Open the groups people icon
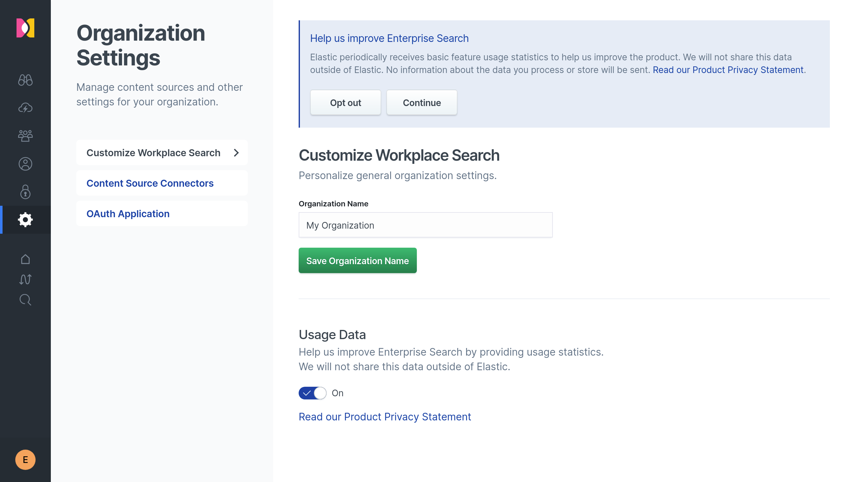The width and height of the screenshot is (868, 482). click(x=25, y=136)
